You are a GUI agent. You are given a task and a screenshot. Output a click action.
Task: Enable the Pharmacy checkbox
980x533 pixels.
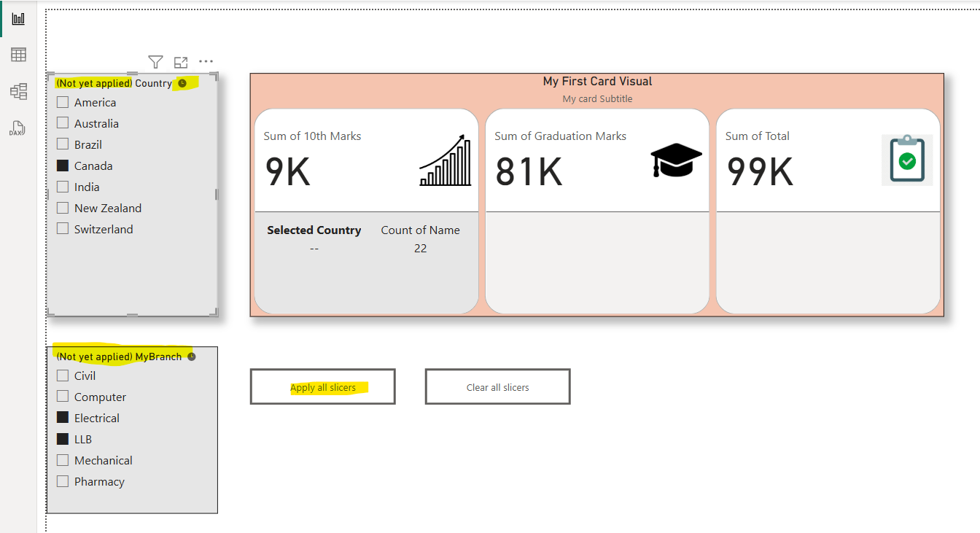63,481
